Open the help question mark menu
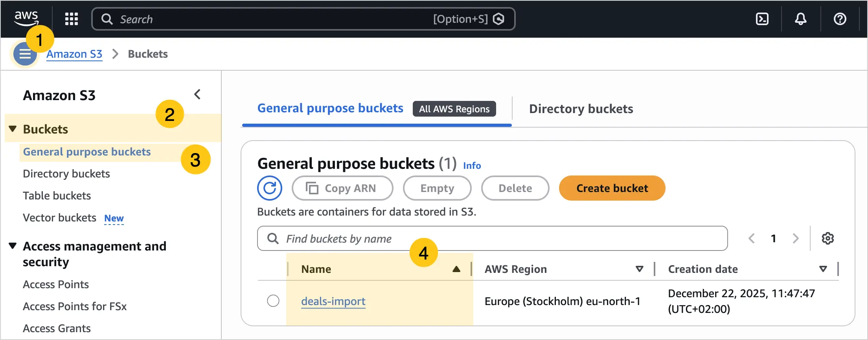868x340 pixels. click(x=840, y=19)
